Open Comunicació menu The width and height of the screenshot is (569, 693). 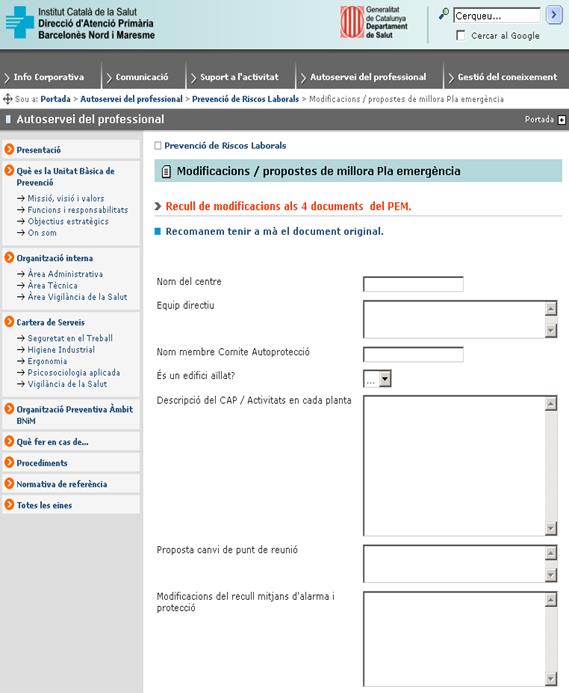coord(142,77)
